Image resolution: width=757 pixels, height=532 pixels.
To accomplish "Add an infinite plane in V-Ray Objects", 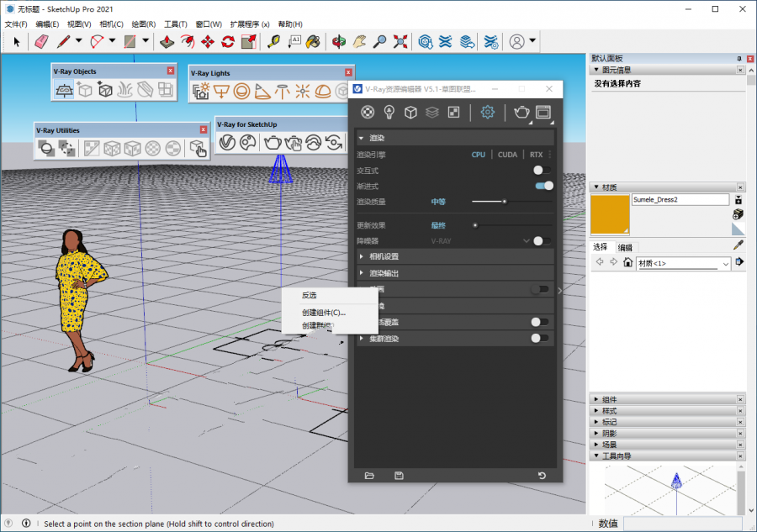I will (x=64, y=90).
